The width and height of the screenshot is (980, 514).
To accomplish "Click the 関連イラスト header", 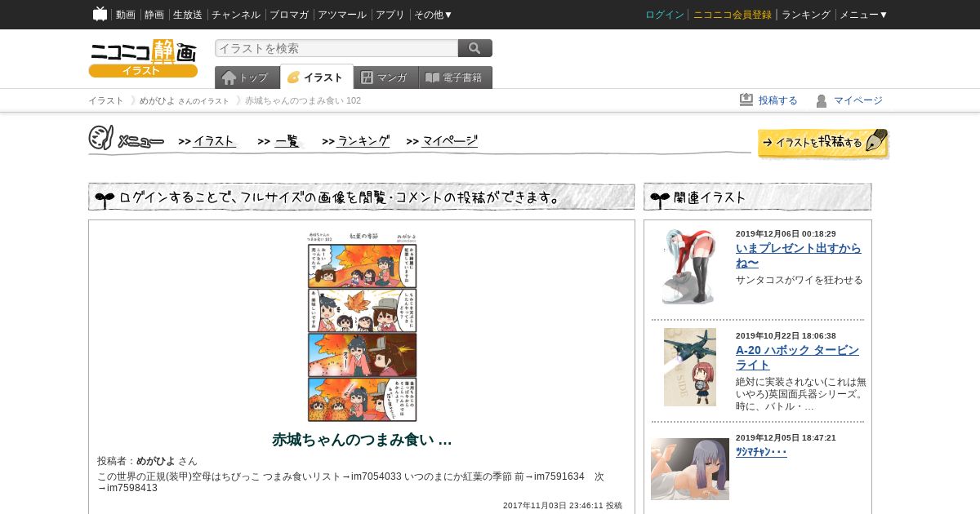I will click(x=758, y=197).
